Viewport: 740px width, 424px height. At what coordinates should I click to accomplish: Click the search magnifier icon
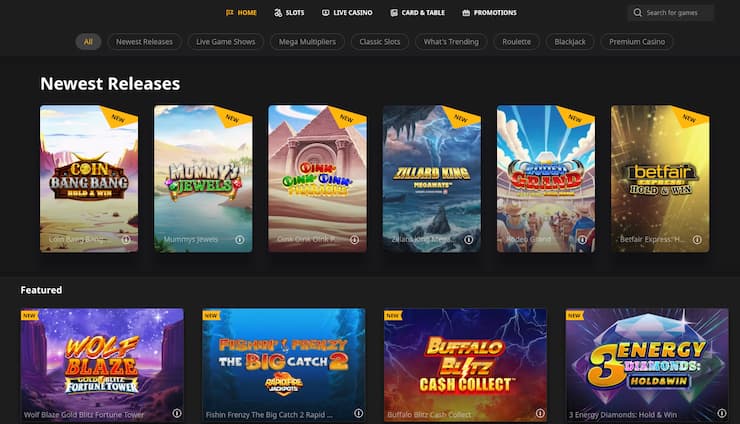638,13
